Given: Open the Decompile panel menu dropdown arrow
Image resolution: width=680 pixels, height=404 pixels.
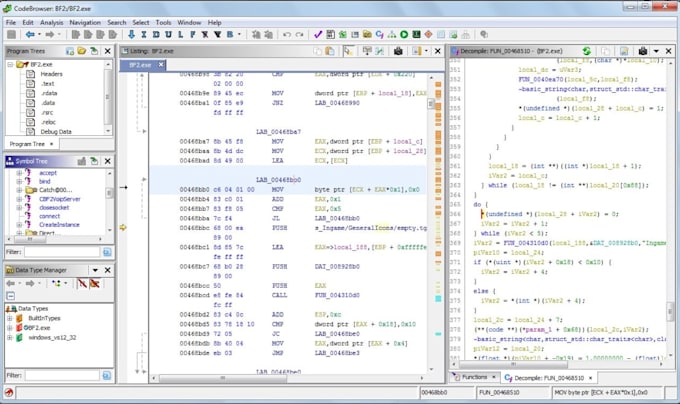Looking at the screenshot, I should 656,51.
